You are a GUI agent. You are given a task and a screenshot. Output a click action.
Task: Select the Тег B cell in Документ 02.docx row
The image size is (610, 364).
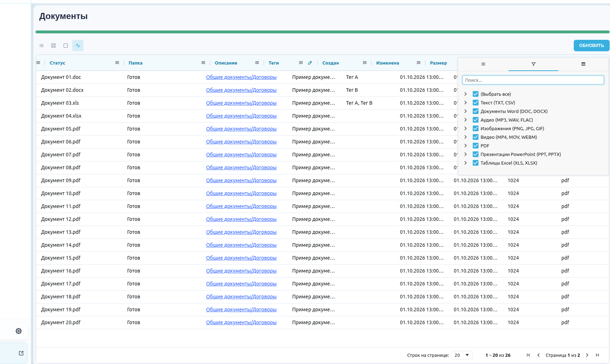click(x=352, y=90)
